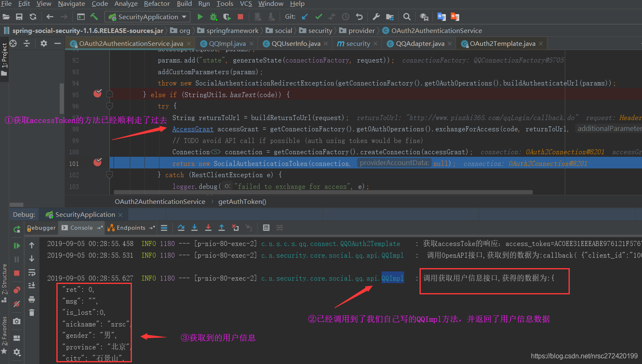
Task: Clear console with the trash icon
Action: [32, 312]
